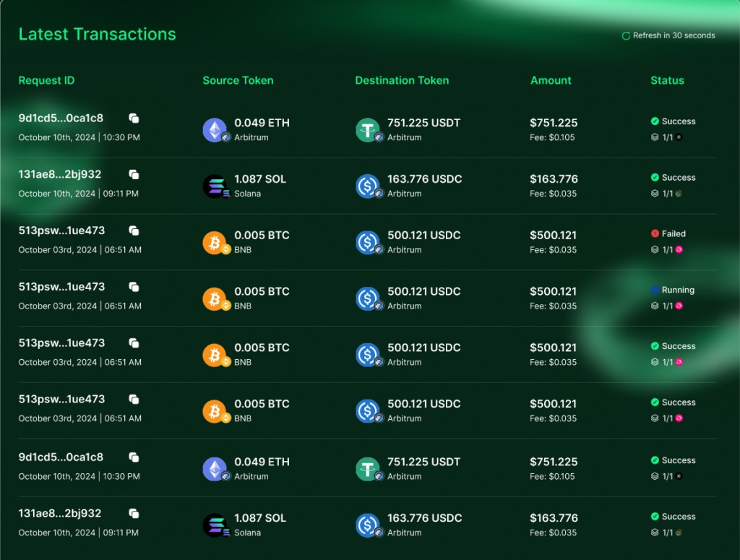Click request ID 513psw...1ue473 in the Running row
Screen dimensions: 740x560
point(61,286)
